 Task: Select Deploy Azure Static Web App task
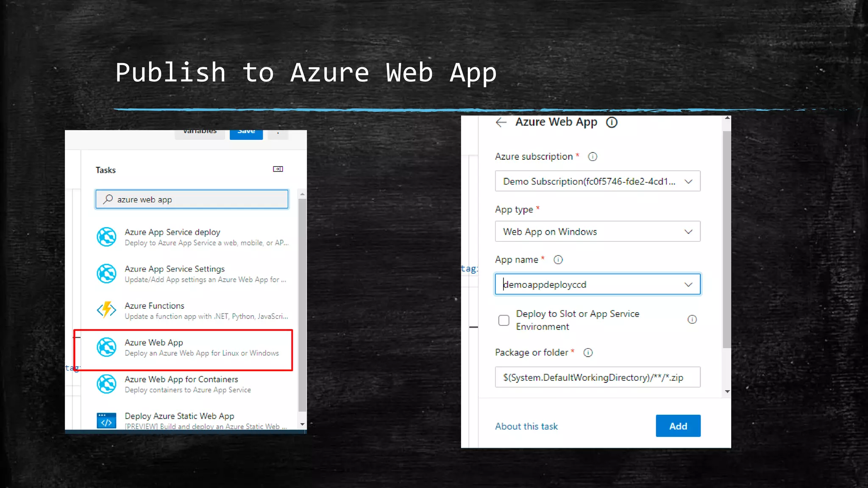192,421
